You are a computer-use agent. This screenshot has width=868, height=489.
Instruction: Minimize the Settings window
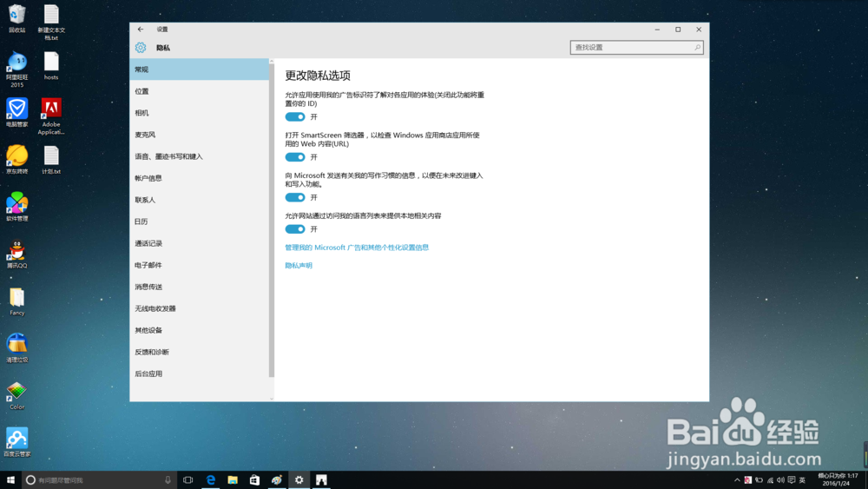point(657,30)
